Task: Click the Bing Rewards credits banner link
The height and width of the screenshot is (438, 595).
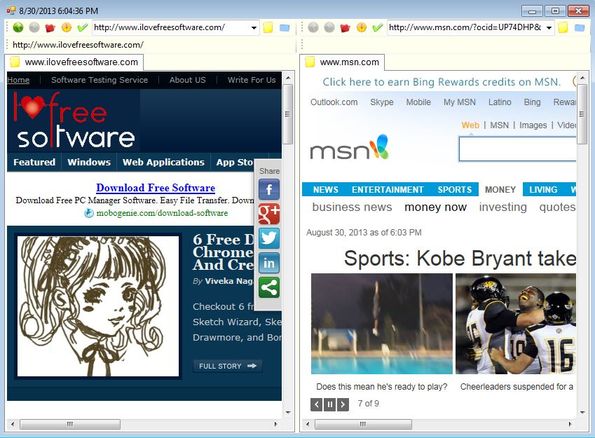Action: pyautogui.click(x=441, y=82)
